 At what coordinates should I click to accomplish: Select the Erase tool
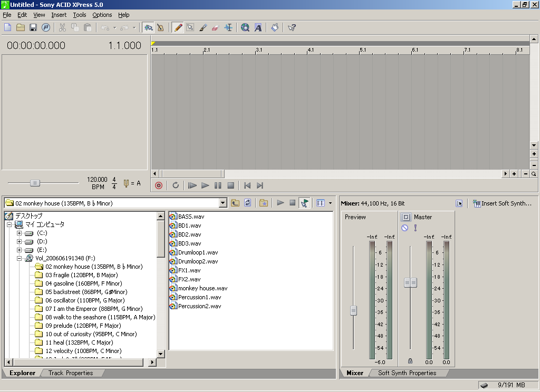point(215,27)
